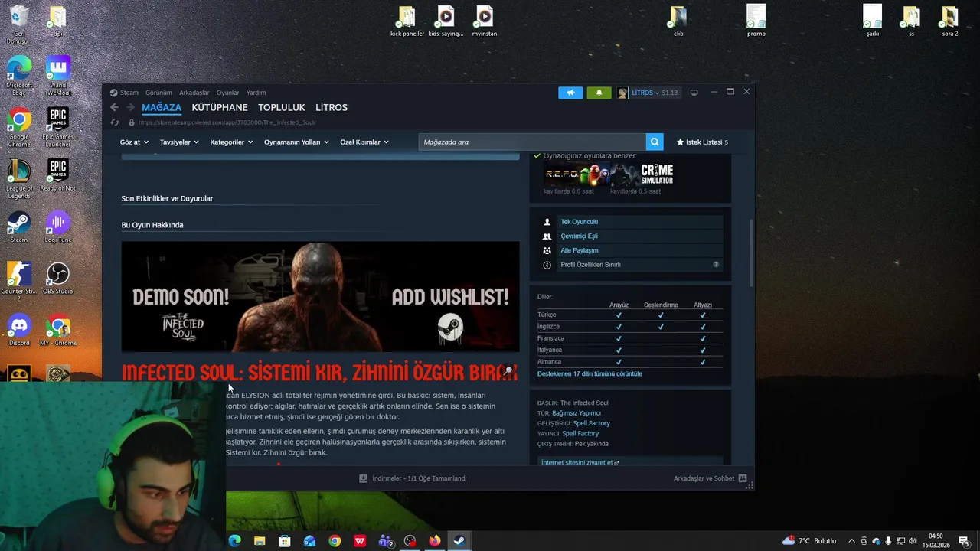The width and height of the screenshot is (980, 551).
Task: Open the OBS Studio desktop shortcut
Action: point(58,278)
